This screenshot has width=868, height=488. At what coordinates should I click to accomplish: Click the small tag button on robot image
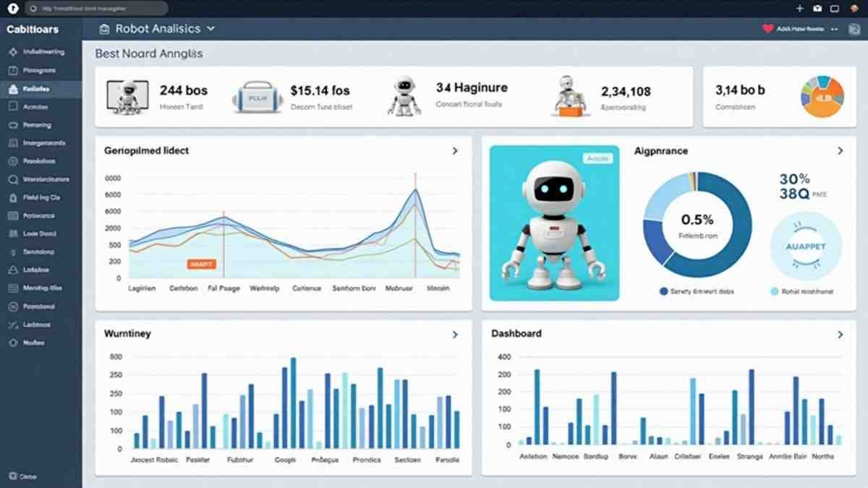[597, 158]
